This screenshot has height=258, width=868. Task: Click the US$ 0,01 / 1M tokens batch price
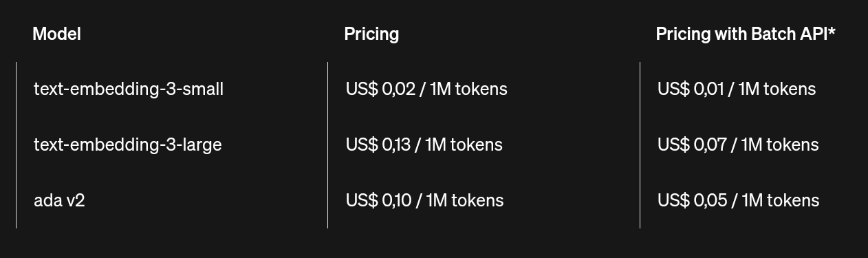pos(737,89)
